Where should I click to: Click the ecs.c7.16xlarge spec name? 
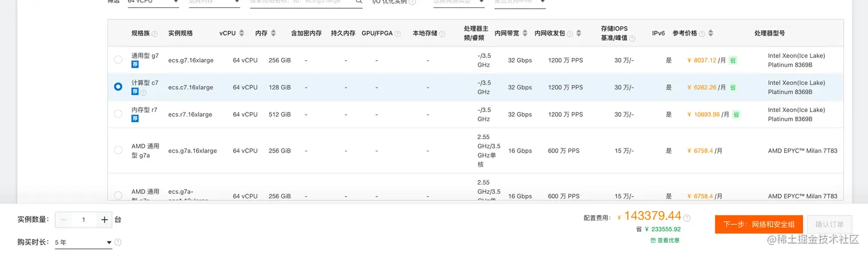[x=191, y=87]
